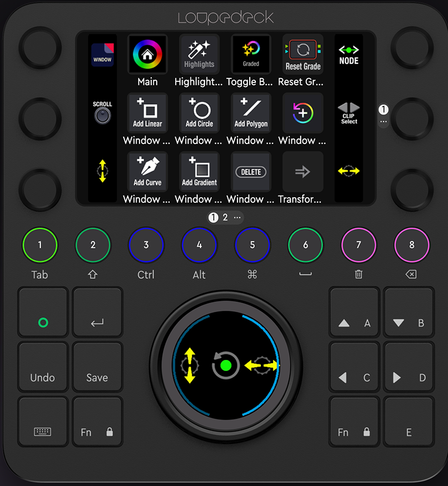This screenshot has height=486, width=448.
Task: Tap the Add Linear window icon
Action: [x=147, y=113]
